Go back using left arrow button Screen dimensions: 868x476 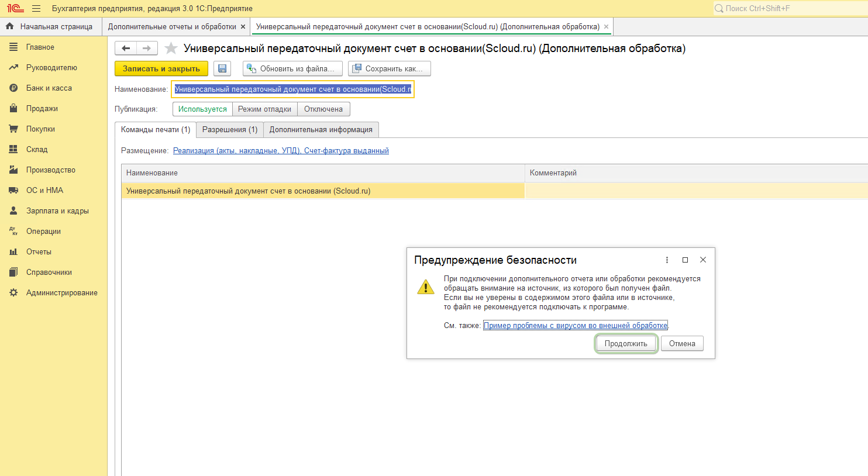coord(126,49)
